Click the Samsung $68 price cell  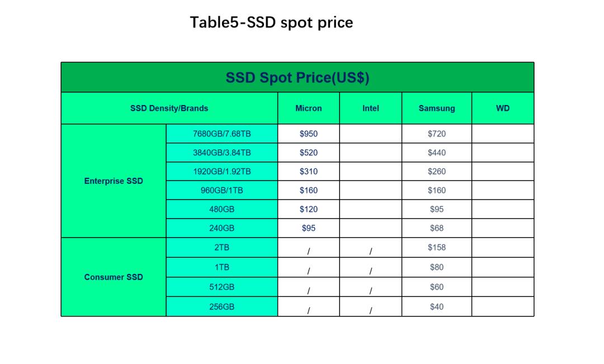click(x=437, y=228)
